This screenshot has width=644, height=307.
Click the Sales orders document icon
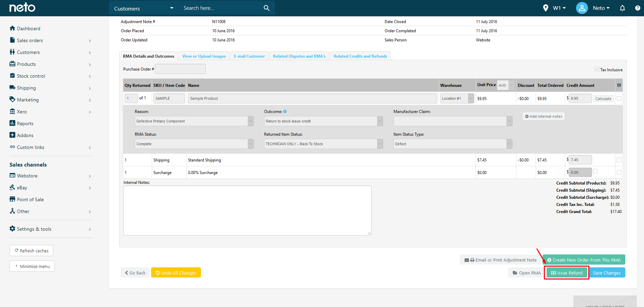pyautogui.click(x=13, y=40)
